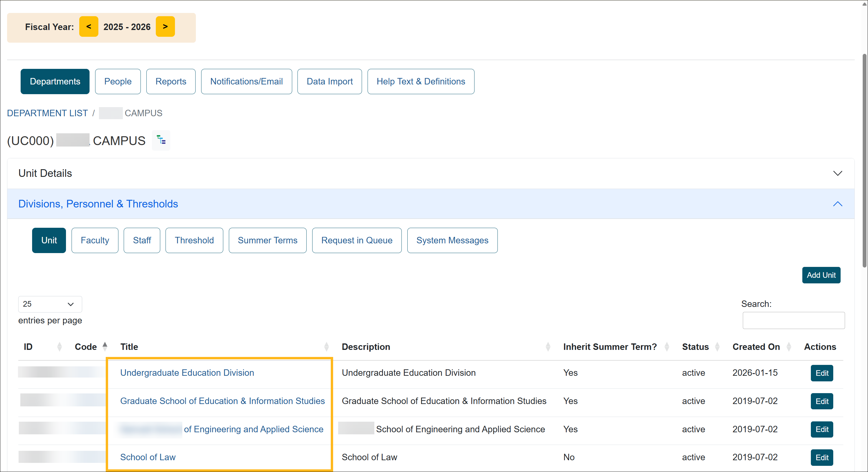This screenshot has width=868, height=472.
Task: Click the Add Unit button
Action: pos(821,275)
